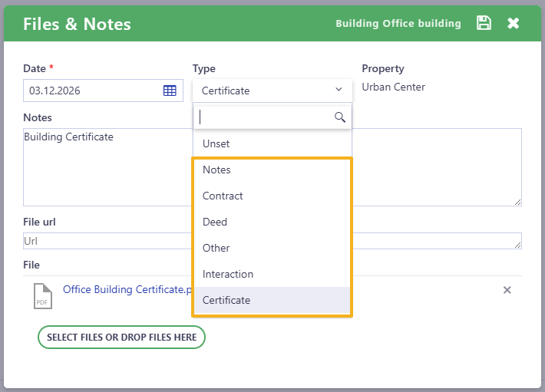The width and height of the screenshot is (545, 392).
Task: Pick Deed in the Type list
Action: coord(272,222)
